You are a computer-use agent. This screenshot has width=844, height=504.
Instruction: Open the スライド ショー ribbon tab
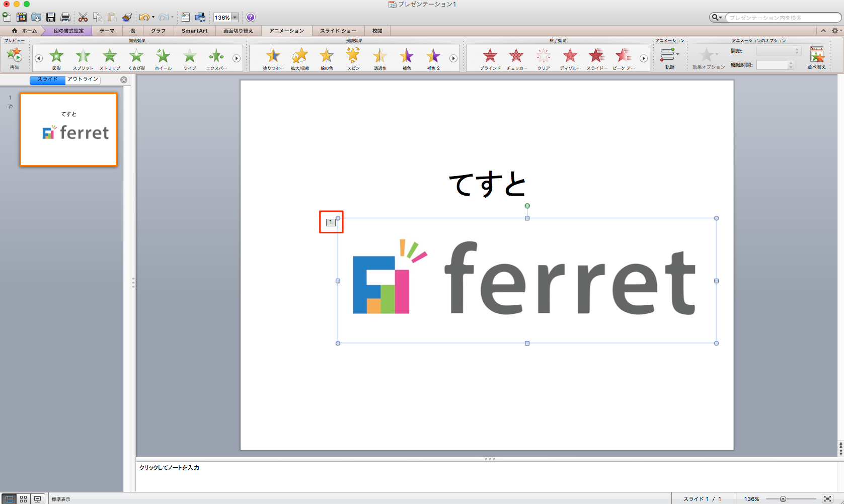(x=338, y=31)
